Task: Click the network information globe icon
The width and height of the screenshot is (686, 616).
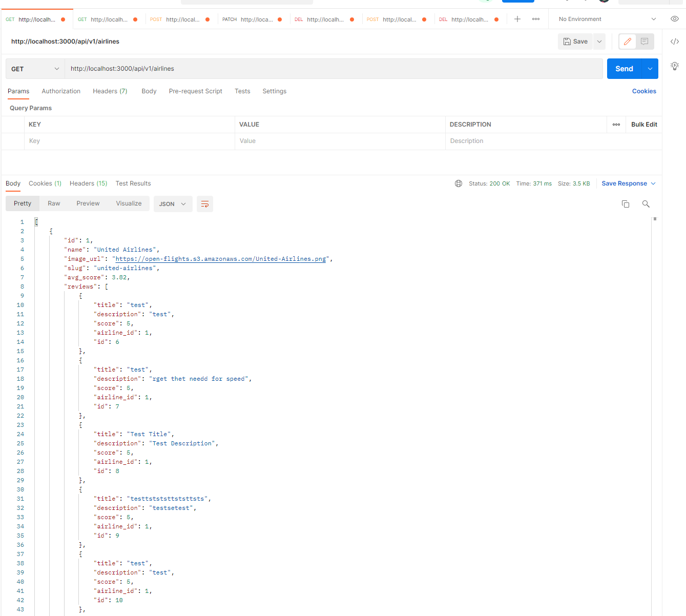Action: (458, 183)
